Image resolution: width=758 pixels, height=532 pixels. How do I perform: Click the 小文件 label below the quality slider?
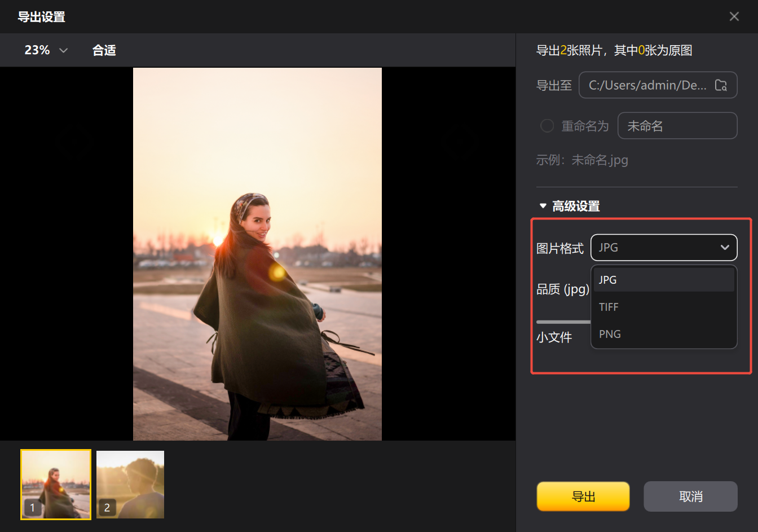tap(554, 337)
